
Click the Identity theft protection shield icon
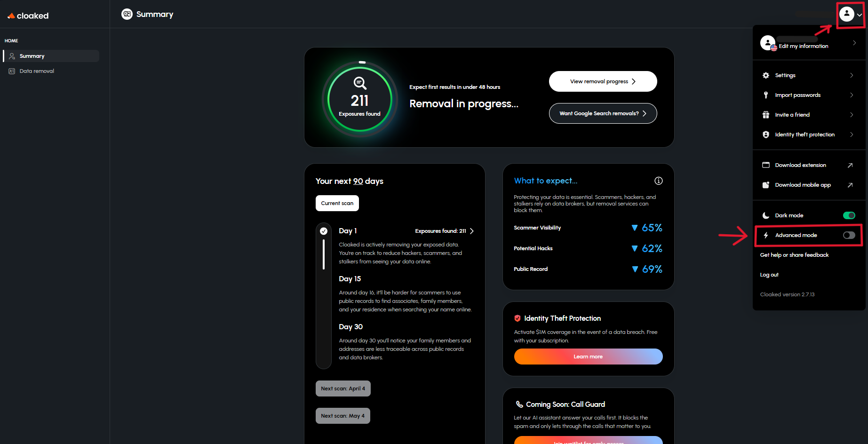(766, 135)
